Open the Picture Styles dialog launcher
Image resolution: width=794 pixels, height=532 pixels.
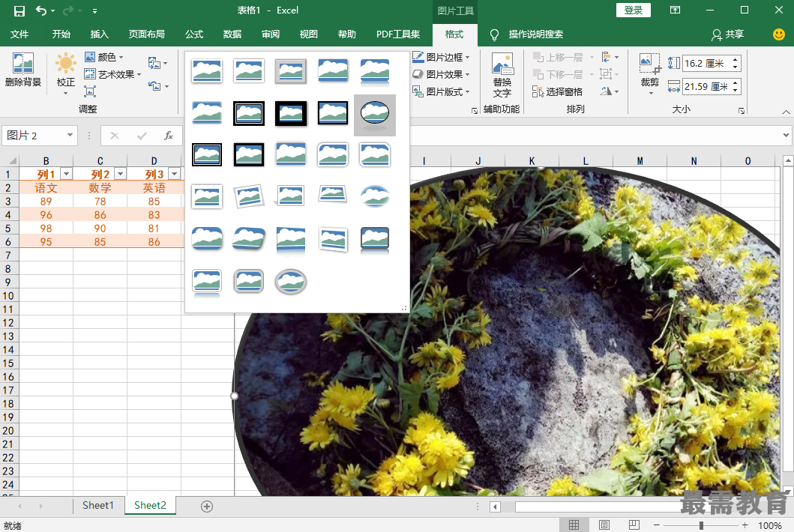point(475,110)
